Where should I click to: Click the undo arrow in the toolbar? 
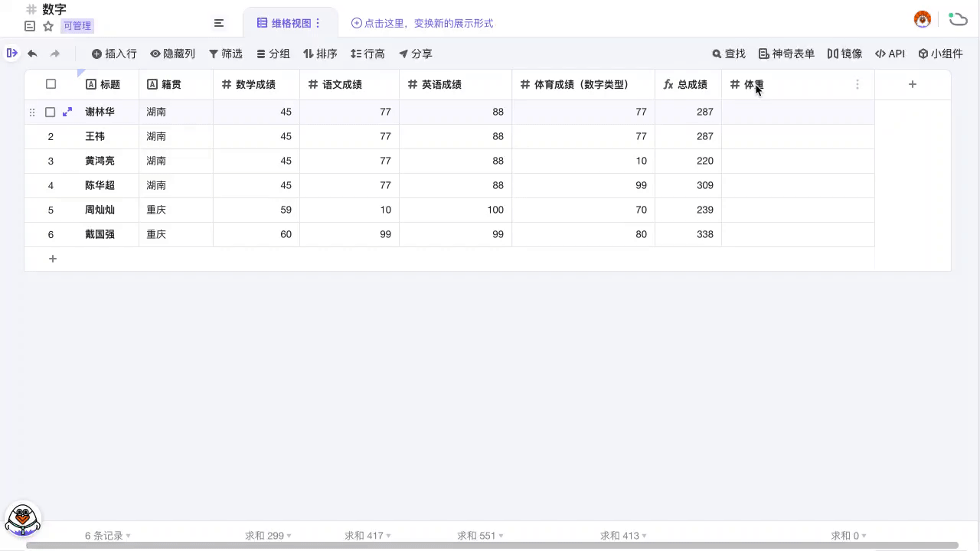[31, 54]
